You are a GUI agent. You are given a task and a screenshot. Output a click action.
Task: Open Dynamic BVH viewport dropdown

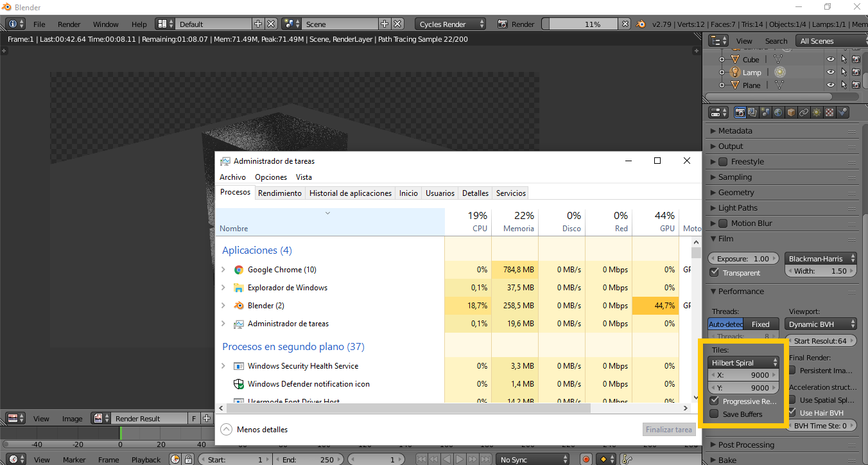[x=820, y=324]
